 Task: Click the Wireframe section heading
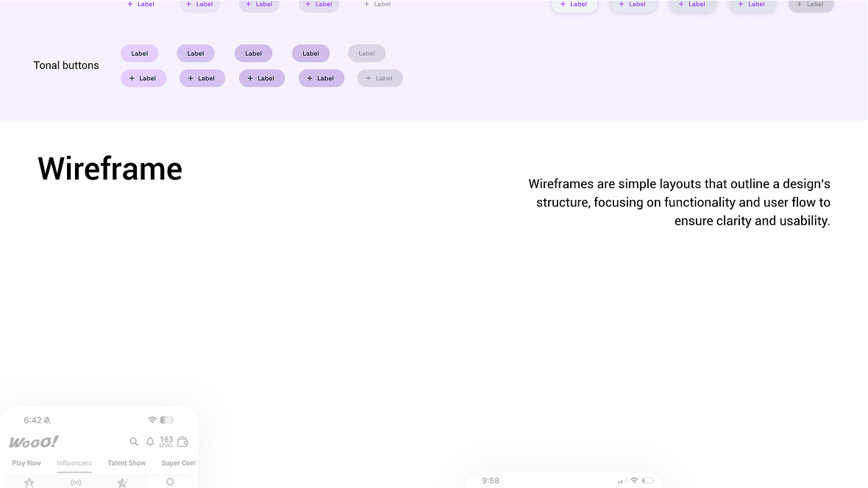(110, 169)
